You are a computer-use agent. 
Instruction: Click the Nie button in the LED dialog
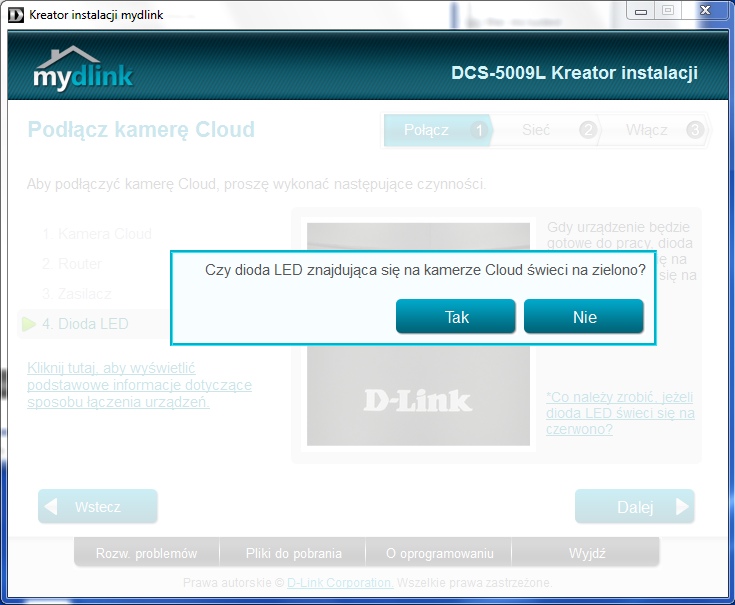pos(584,317)
